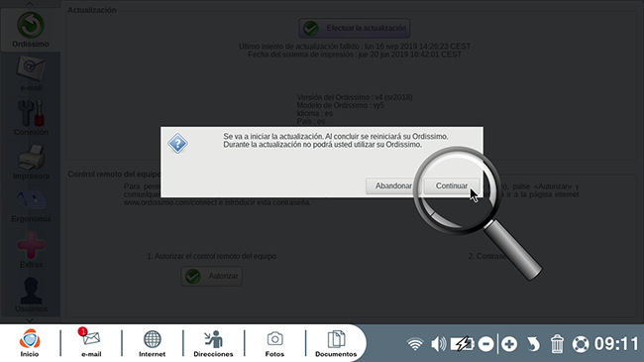Open e-mail settings in the sidebar

coord(31,73)
